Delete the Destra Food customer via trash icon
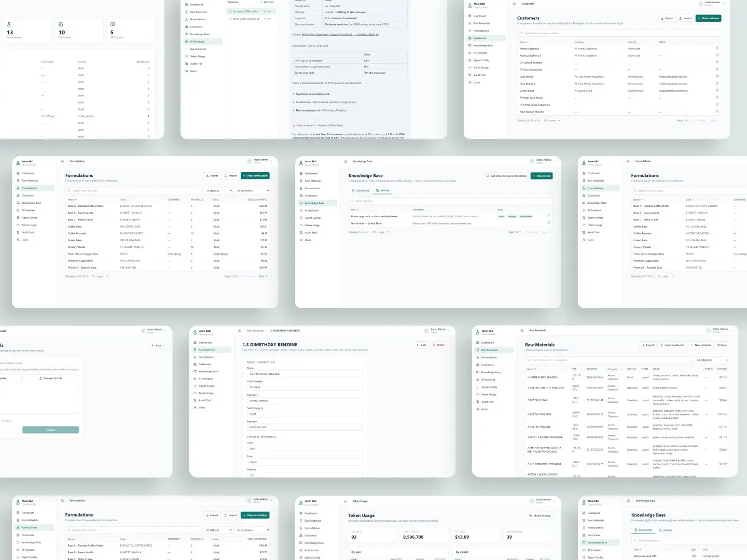This screenshot has height=560, width=747. (717, 91)
